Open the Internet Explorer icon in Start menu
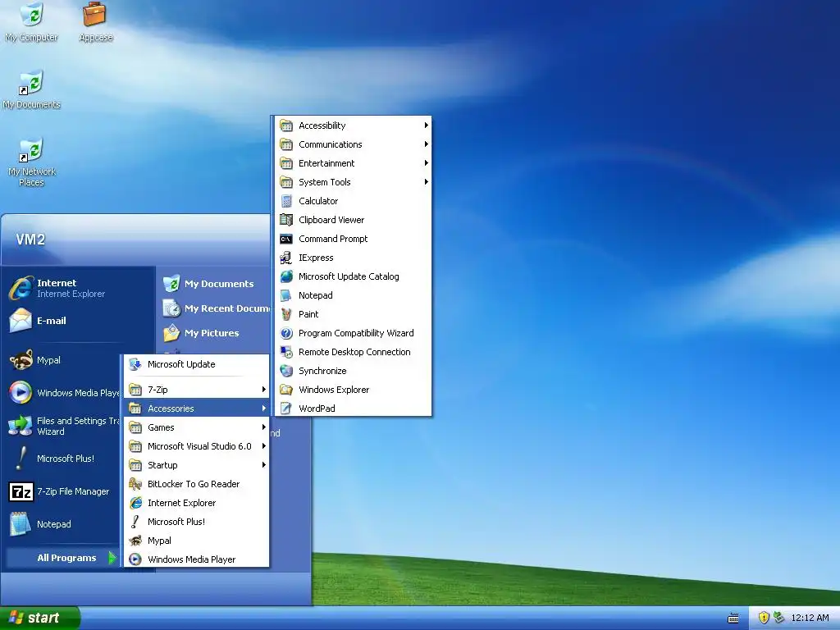The height and width of the screenshot is (630, 840). point(21,288)
